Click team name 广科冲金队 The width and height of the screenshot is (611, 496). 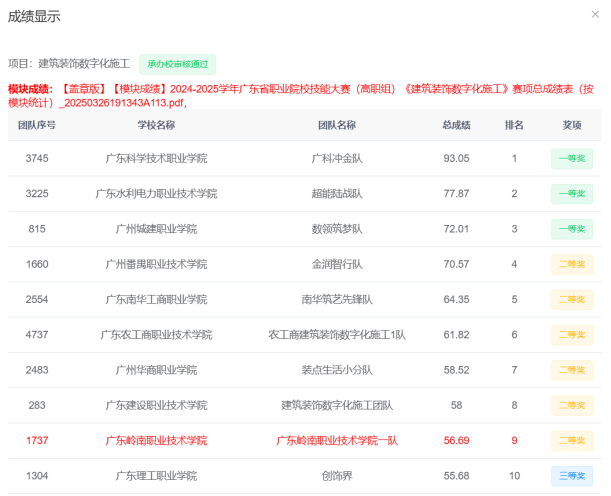(337, 159)
